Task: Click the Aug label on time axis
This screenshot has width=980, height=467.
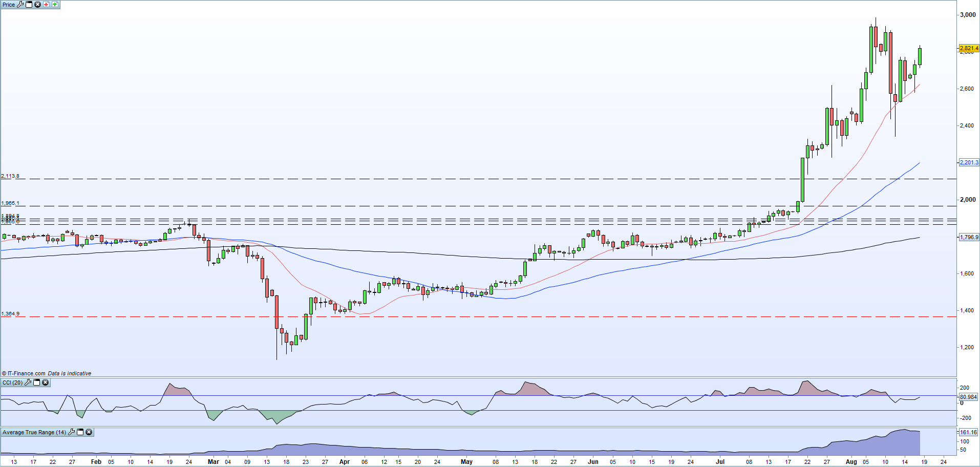Action: click(x=851, y=462)
